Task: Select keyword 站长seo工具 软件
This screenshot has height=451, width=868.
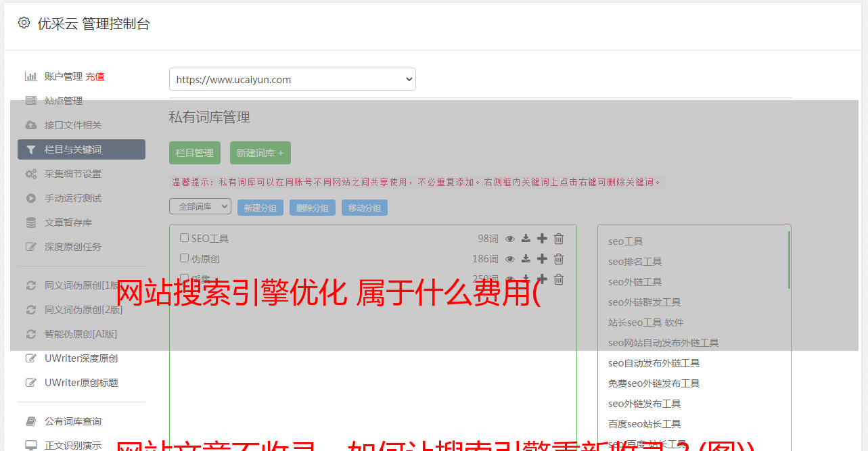Action: pos(646,323)
